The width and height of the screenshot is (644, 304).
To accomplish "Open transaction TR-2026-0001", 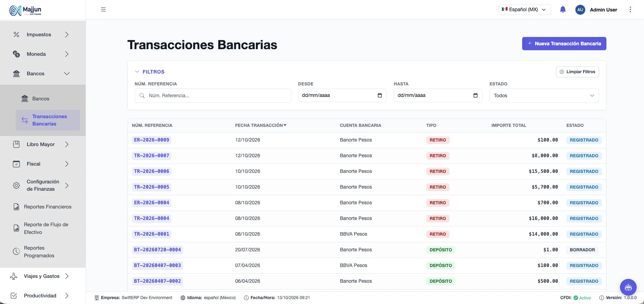I will point(151,234).
